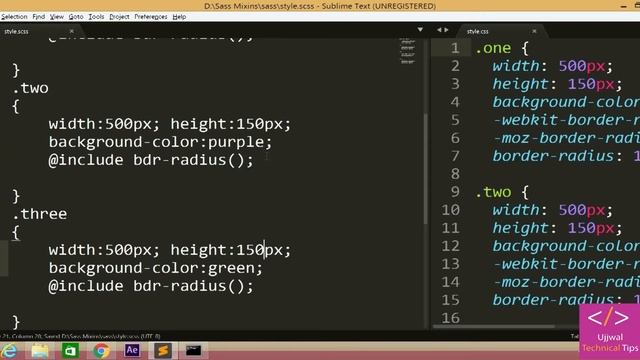Open the Help menu
640x360 pixels.
[x=179, y=17]
